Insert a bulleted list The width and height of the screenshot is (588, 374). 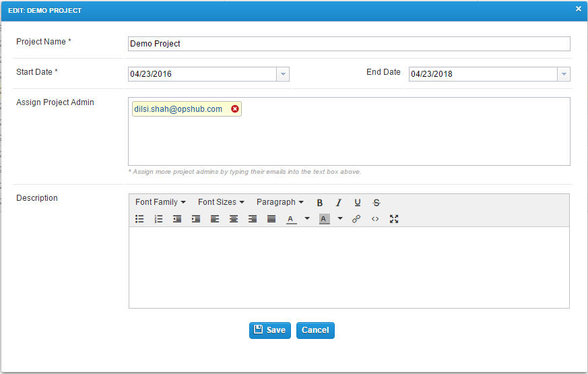pos(139,219)
